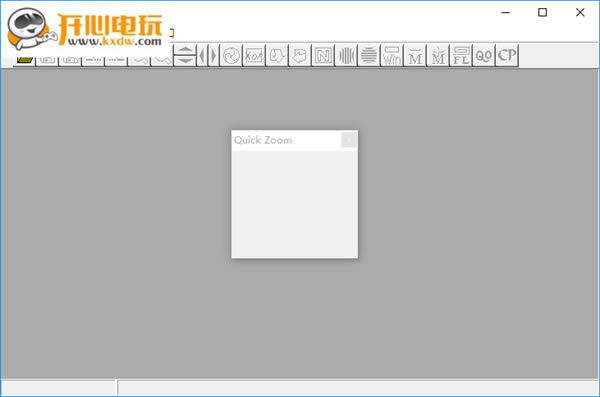Click the right triangle arrow toolbar button
The height and width of the screenshot is (397, 600).
coord(214,56)
